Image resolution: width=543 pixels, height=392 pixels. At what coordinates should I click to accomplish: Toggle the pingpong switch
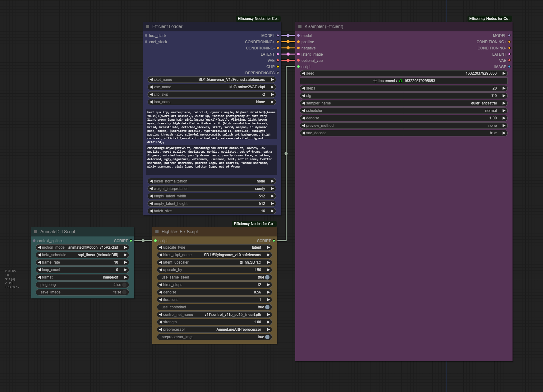pos(124,285)
